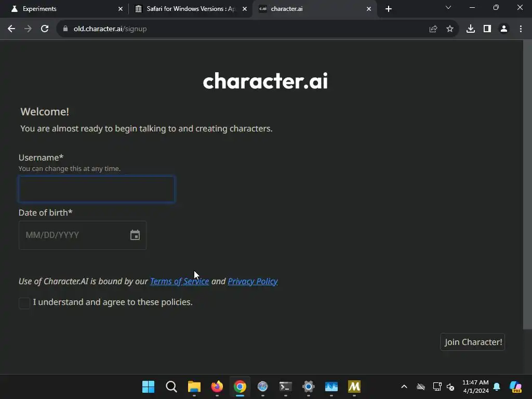The image size is (532, 399).
Task: Open Windows taskbar search
Action: pyautogui.click(x=171, y=387)
